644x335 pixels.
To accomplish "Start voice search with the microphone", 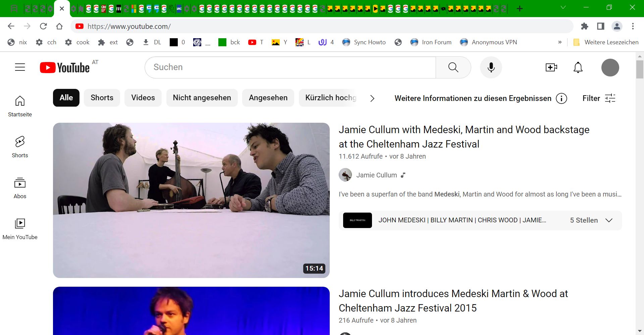I will click(x=491, y=67).
